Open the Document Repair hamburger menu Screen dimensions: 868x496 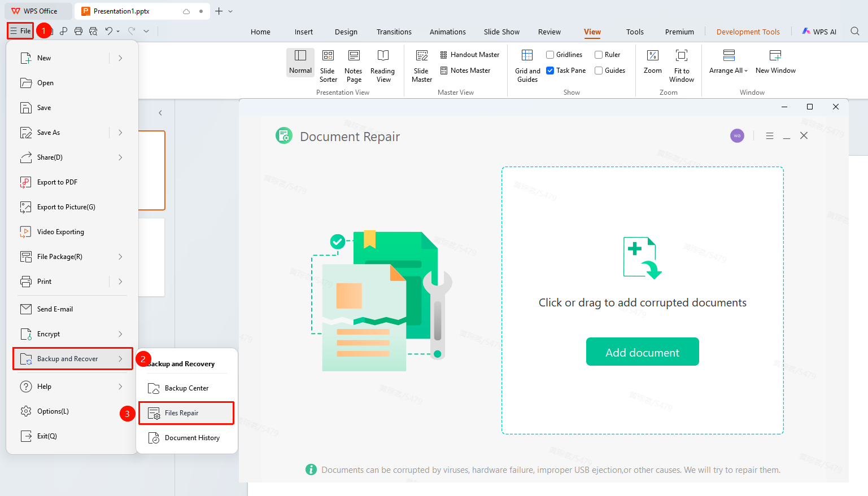769,136
